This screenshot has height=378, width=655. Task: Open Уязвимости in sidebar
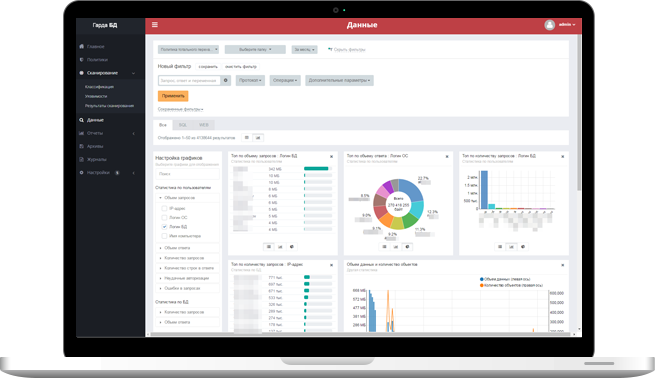point(96,96)
